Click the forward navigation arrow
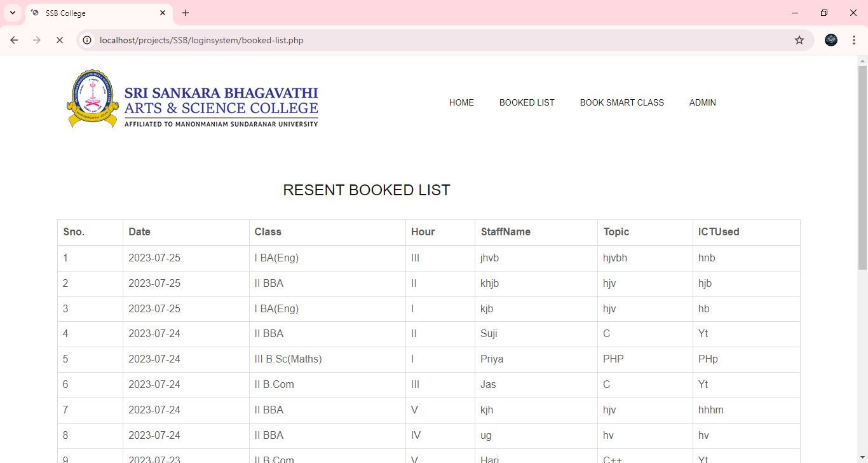 tap(37, 39)
